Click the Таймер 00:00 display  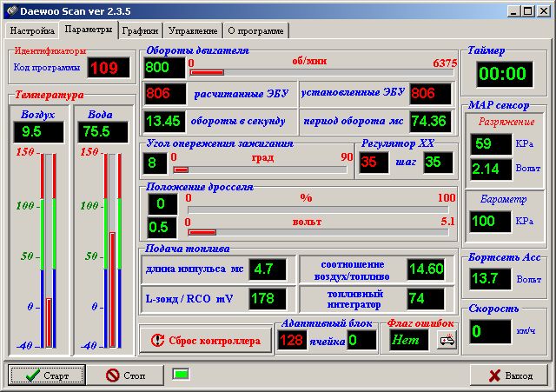click(502, 73)
